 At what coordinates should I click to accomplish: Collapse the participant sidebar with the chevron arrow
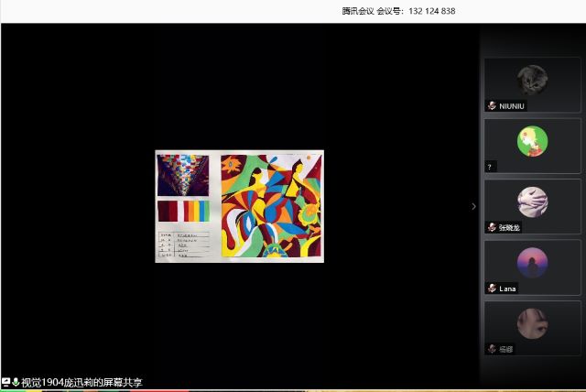(x=473, y=206)
